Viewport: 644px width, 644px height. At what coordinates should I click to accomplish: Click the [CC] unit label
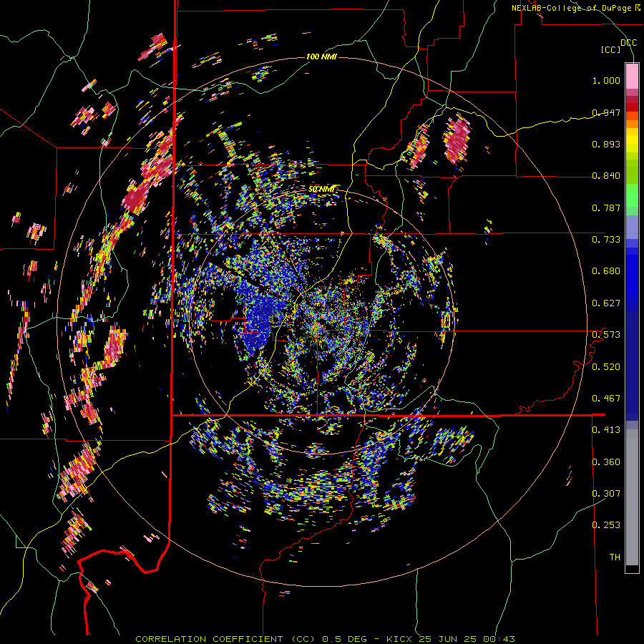coord(611,49)
